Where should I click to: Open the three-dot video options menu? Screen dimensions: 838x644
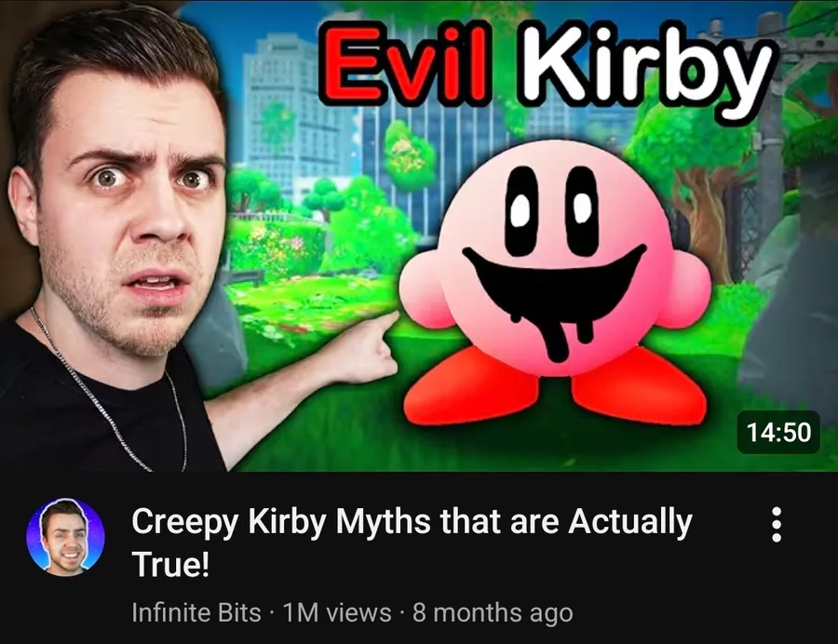[777, 524]
